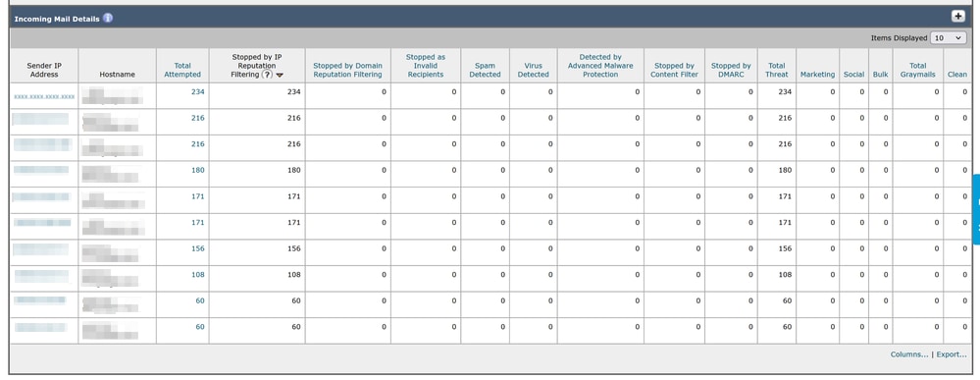980x380 pixels.
Task: Sort by Social column header
Action: tap(853, 75)
